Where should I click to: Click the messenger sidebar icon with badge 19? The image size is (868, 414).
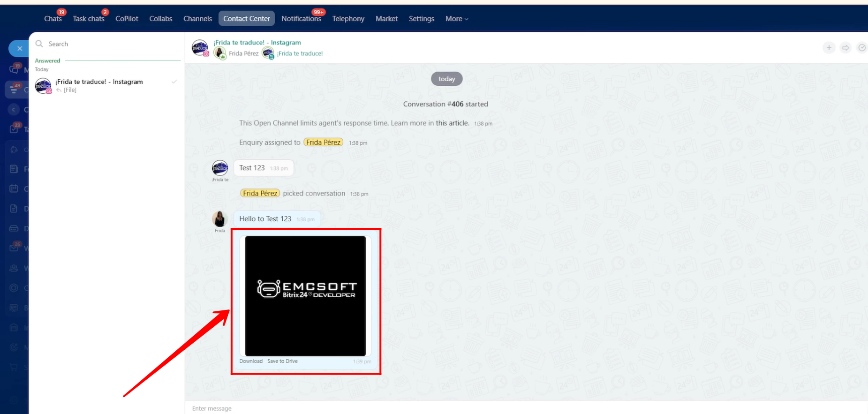pos(15,69)
